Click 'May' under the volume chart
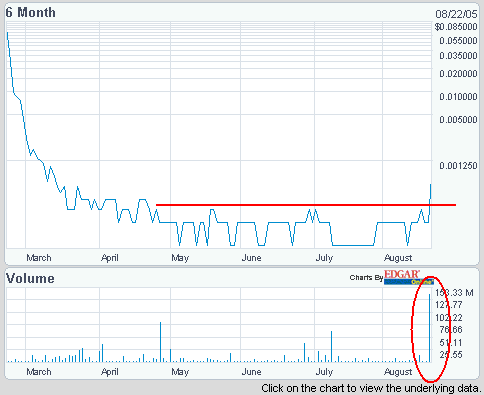Image resolution: width=484 pixels, height=395 pixels. [x=180, y=372]
